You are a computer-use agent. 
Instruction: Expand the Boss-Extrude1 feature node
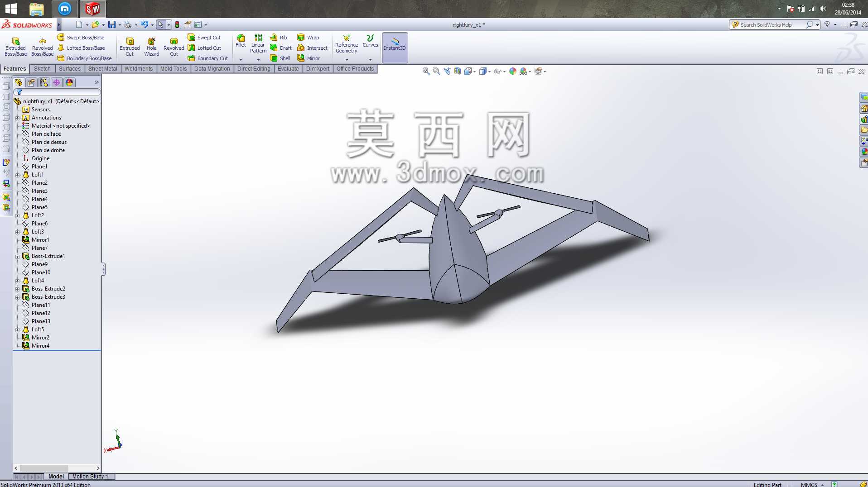(x=18, y=256)
